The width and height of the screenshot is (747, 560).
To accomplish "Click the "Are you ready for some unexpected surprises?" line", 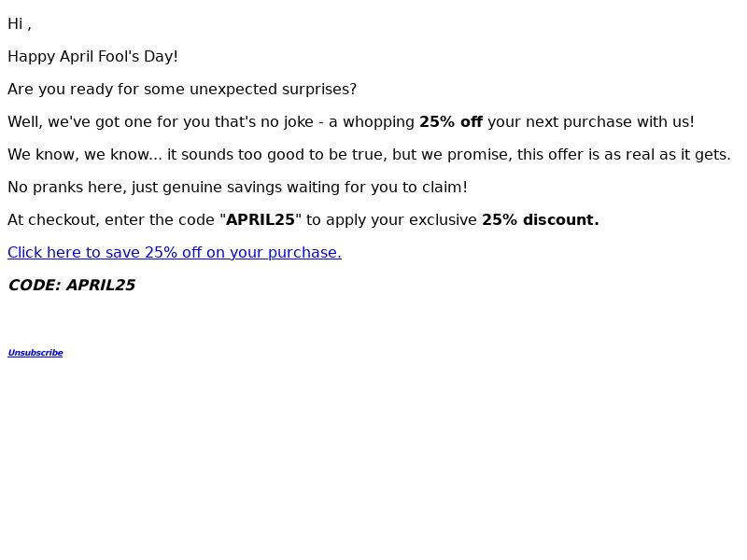I will [182, 89].
